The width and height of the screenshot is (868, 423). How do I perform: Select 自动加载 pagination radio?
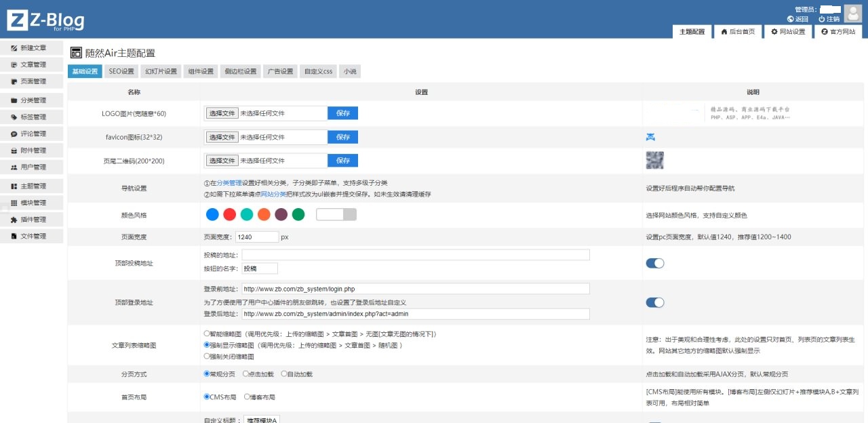coord(283,374)
